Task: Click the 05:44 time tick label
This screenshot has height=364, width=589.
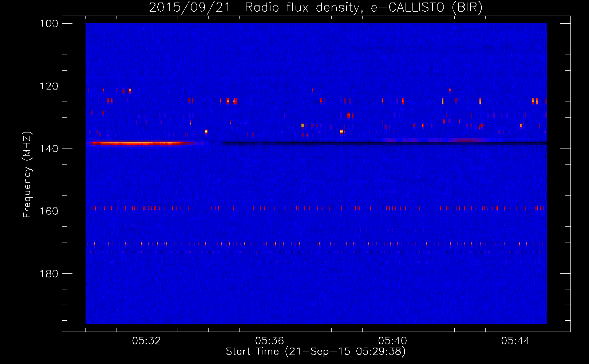Action: [x=516, y=341]
